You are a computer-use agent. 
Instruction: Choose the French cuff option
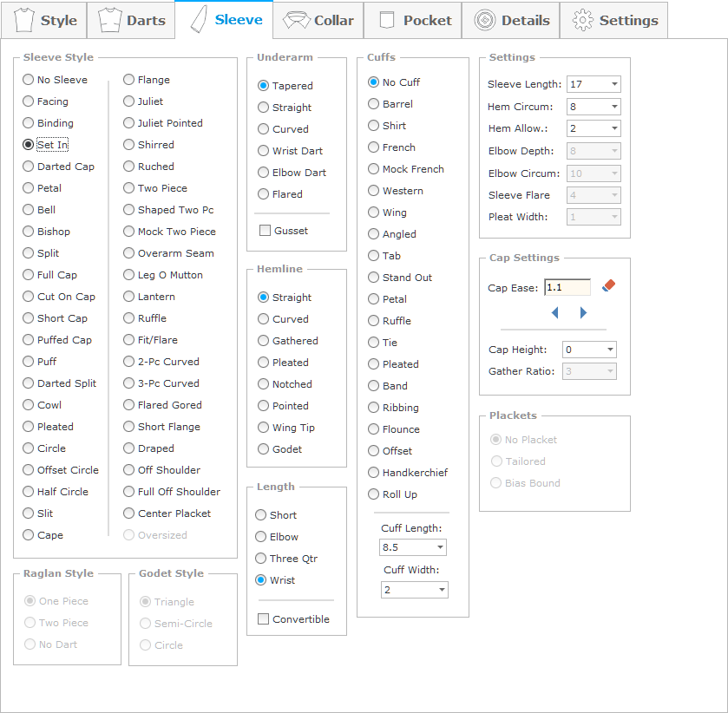click(374, 147)
